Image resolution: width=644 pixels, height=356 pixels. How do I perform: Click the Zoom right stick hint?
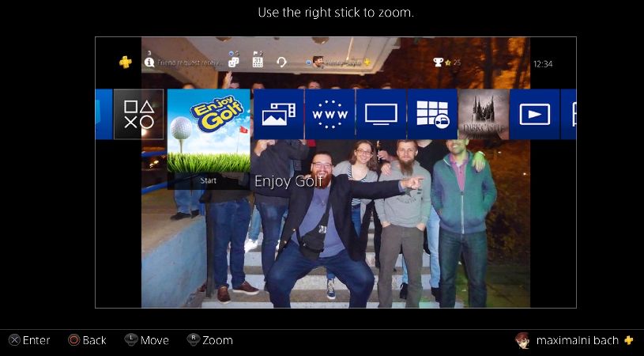[209, 340]
